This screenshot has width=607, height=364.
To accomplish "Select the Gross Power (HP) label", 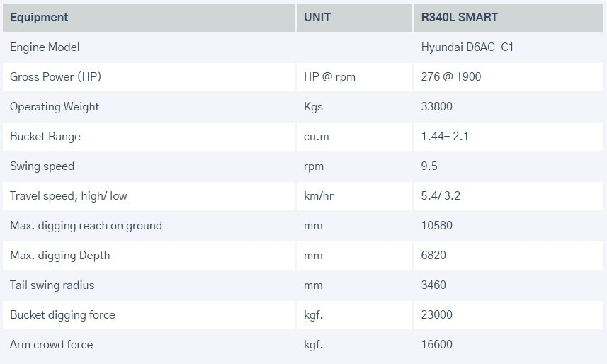I will (x=55, y=77).
